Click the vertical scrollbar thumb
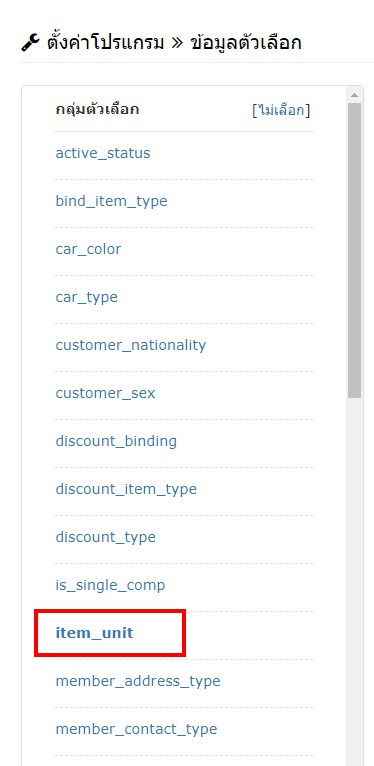Image resolution: width=374 pixels, height=766 pixels. point(354,250)
